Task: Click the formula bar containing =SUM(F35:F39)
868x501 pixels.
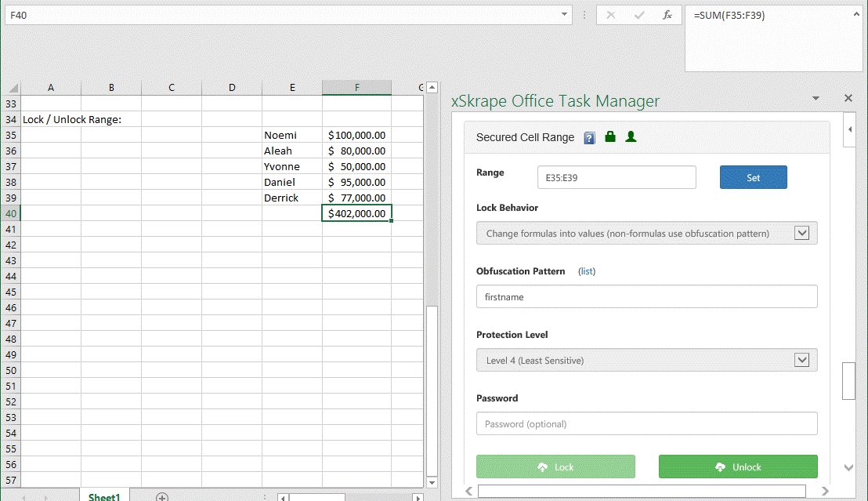Action: (x=773, y=38)
